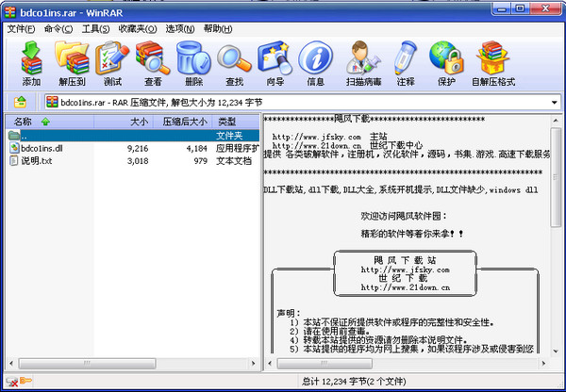Open the 查看 (View) toolbar icon
Screen dimensions: 566x392
click(x=153, y=64)
